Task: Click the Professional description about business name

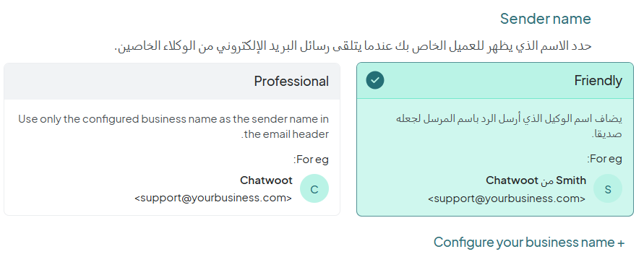Action: click(173, 127)
